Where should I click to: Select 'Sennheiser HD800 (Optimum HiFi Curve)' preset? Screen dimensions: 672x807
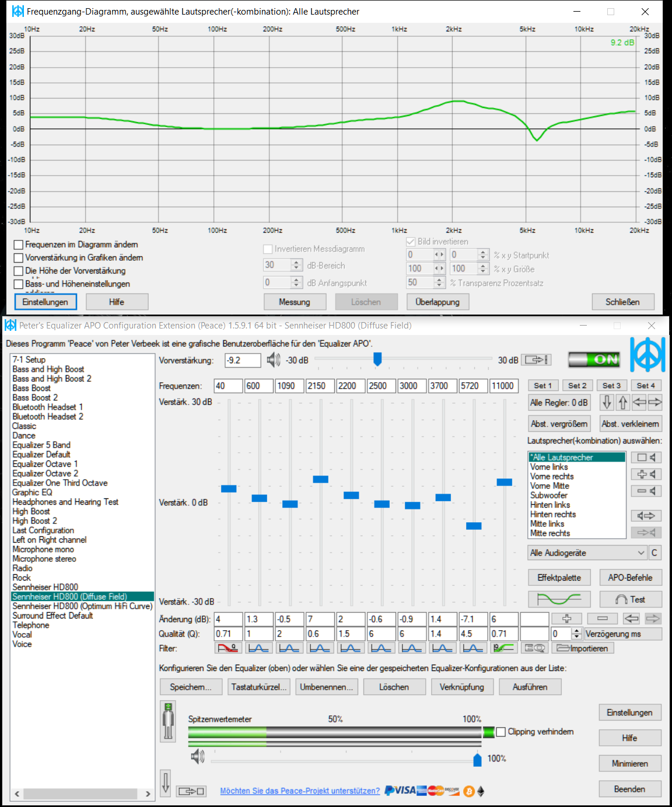(x=82, y=606)
